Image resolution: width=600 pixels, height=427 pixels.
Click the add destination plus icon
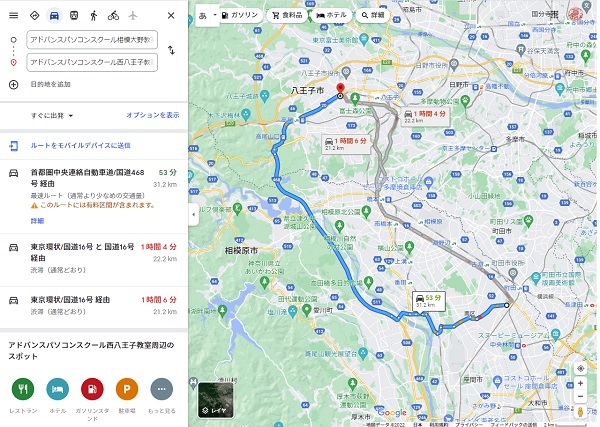point(13,85)
